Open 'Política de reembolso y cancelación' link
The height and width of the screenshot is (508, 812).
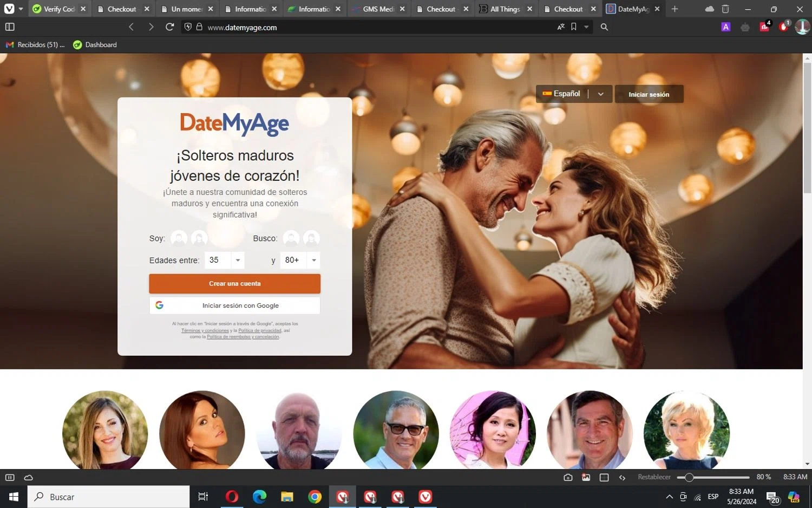point(243,337)
